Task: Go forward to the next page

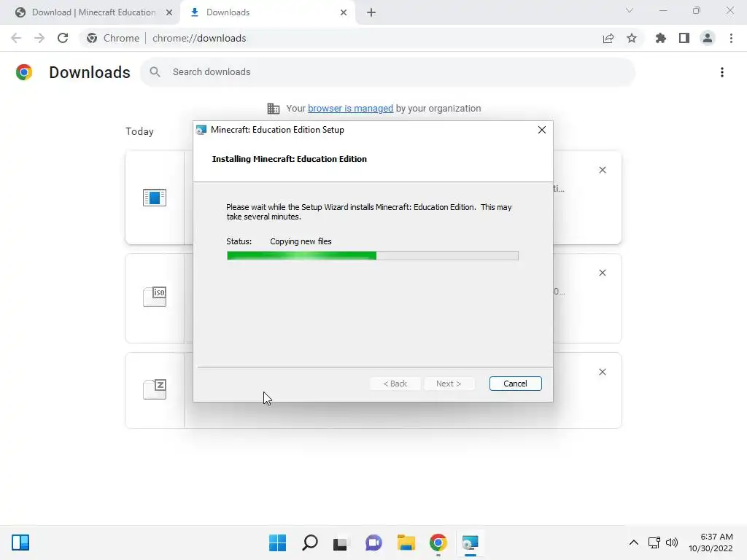Action: (x=39, y=38)
